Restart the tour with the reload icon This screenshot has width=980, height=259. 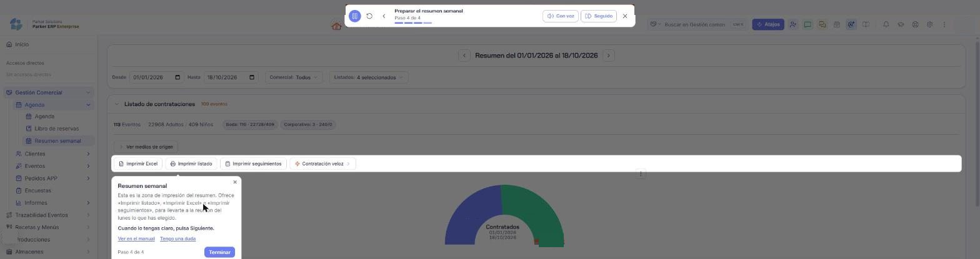click(x=369, y=16)
